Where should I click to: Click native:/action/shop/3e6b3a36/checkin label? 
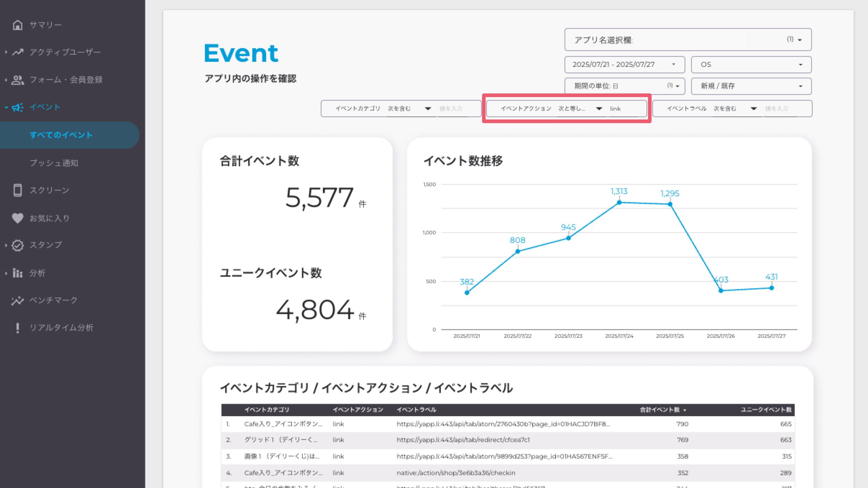456,473
